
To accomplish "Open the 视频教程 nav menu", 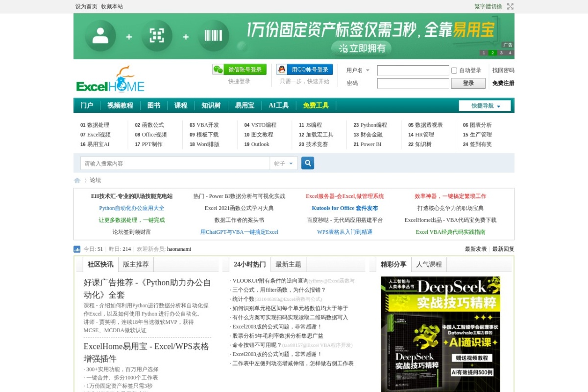I will click(120, 105).
